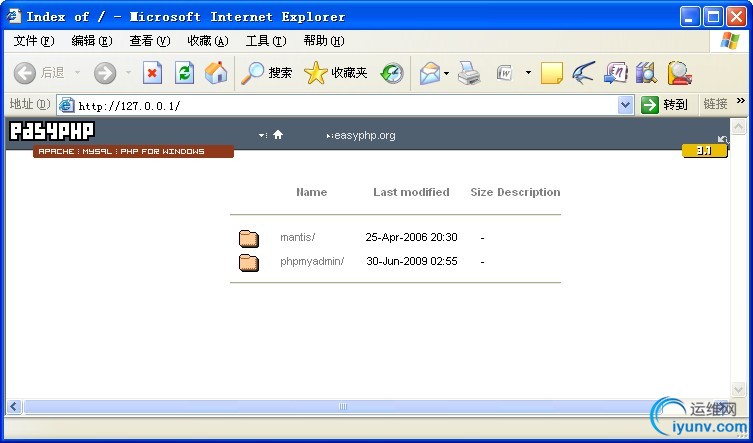Image resolution: width=753 pixels, height=443 pixels.
Task: Refresh the page with green arrows icon
Action: [x=184, y=74]
